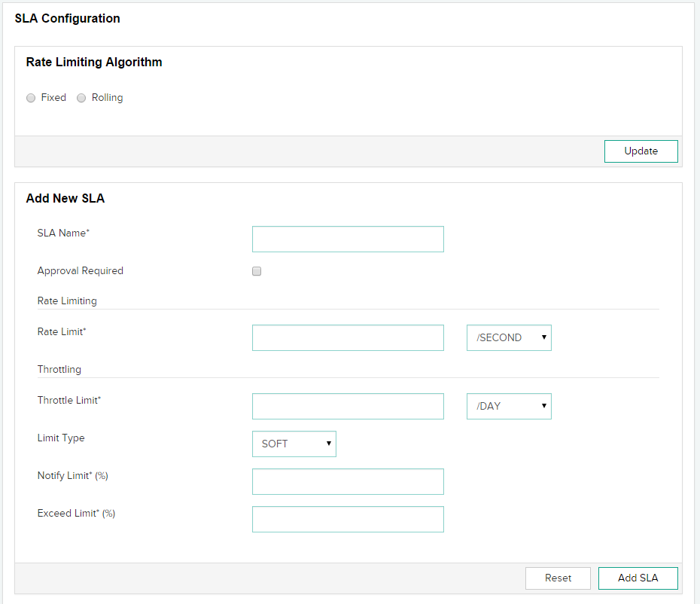Image resolution: width=700 pixels, height=604 pixels.
Task: Click the Rate Limiting Algorithm heading
Action: pos(94,62)
